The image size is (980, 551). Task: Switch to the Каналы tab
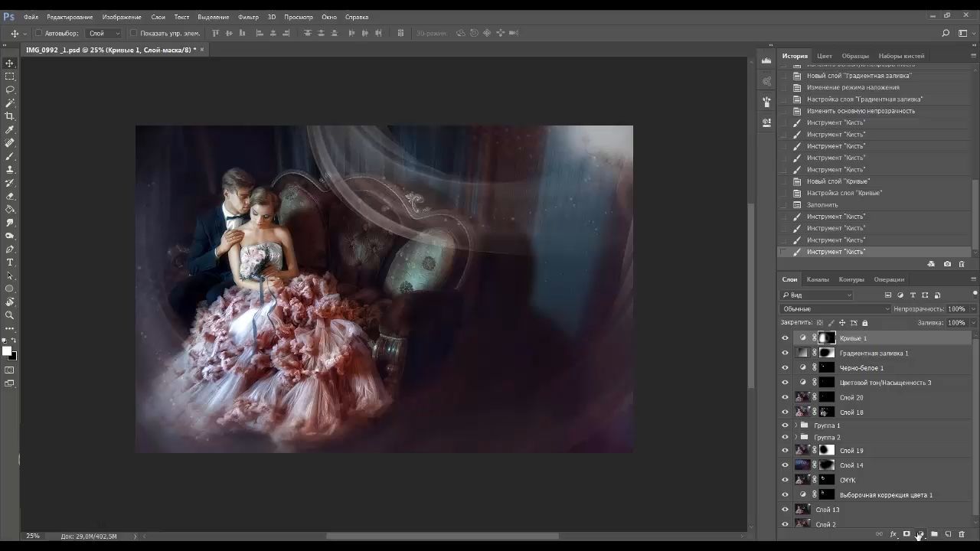818,279
